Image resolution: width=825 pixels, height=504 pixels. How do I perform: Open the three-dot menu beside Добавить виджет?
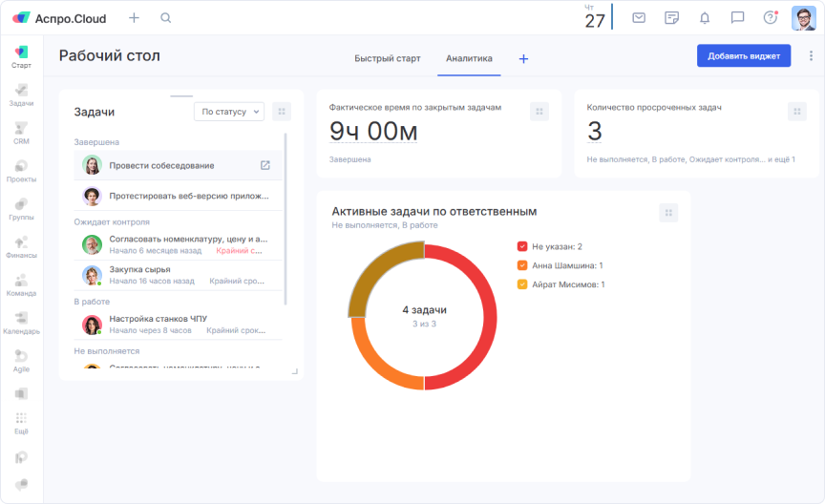[811, 56]
